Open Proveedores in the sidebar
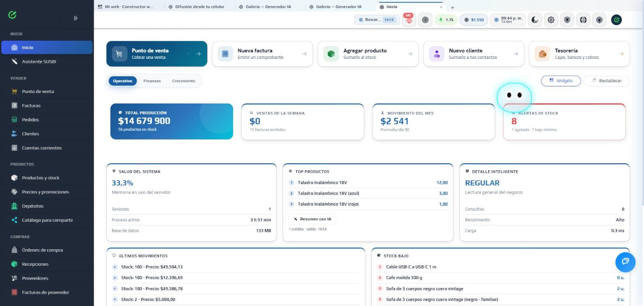The width and height of the screenshot is (644, 306). point(47,278)
